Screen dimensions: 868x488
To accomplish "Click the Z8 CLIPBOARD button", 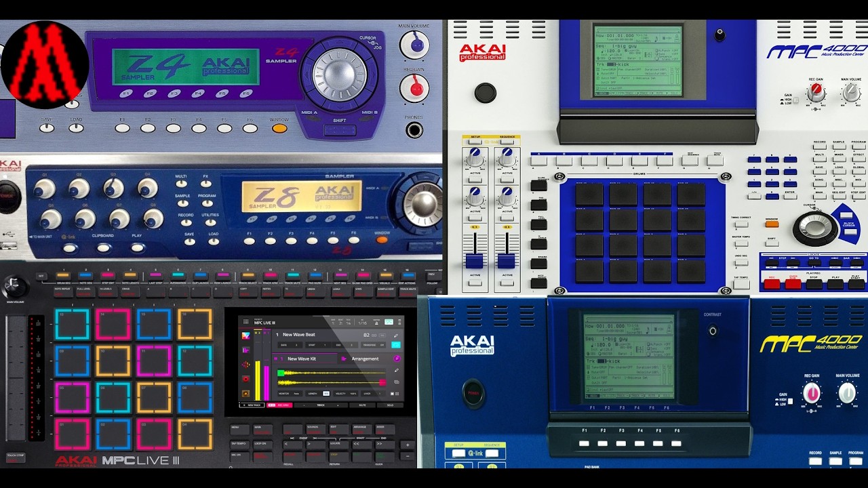I will [104, 248].
